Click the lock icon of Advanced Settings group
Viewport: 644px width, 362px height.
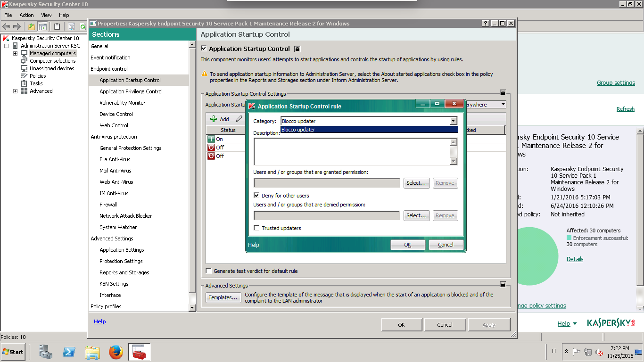pos(503,285)
